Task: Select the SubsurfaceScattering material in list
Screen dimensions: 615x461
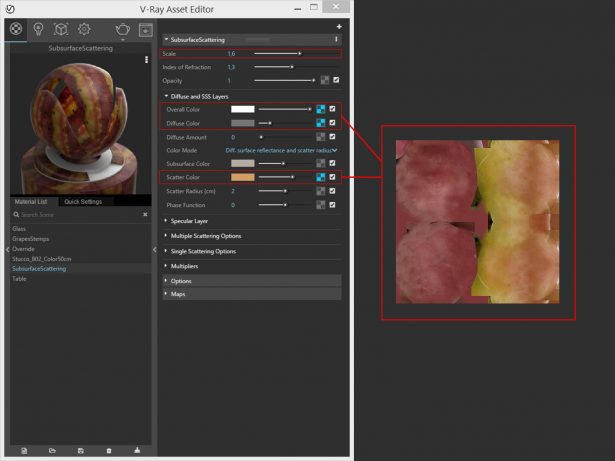Action: pos(39,269)
